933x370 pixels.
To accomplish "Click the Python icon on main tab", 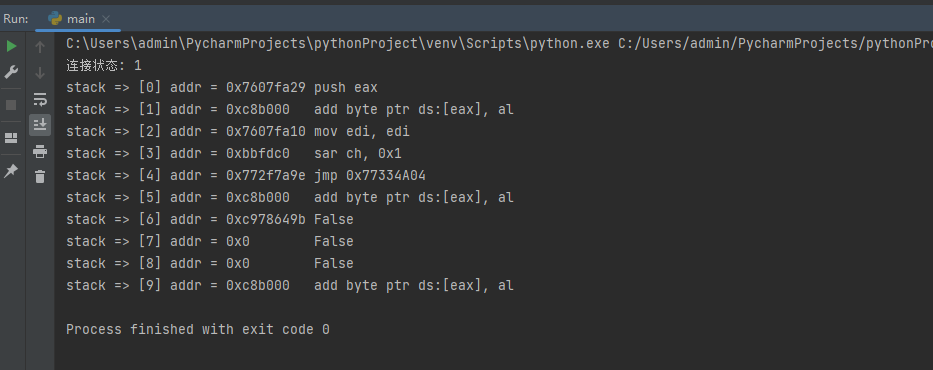I will (x=55, y=19).
